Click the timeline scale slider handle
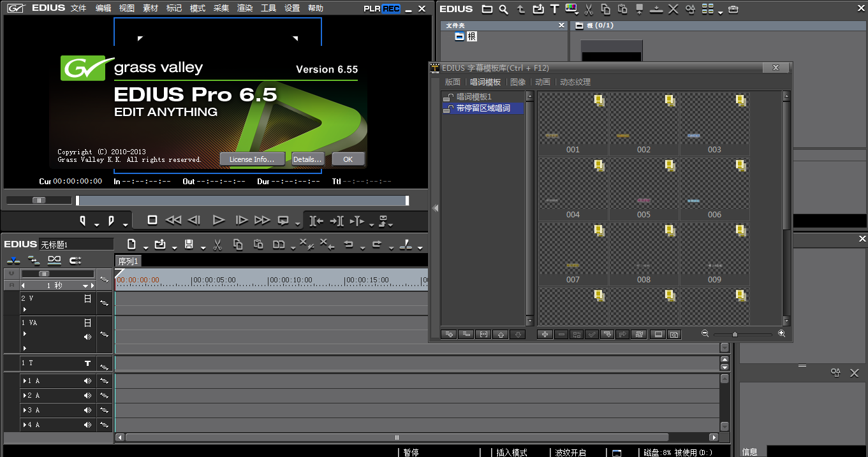 click(45, 273)
